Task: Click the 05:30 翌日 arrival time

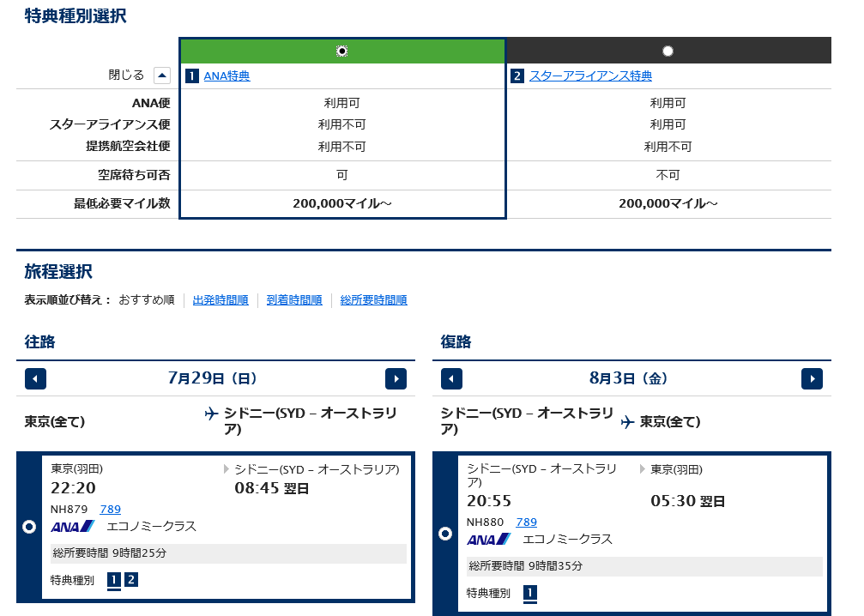Action: (687, 501)
